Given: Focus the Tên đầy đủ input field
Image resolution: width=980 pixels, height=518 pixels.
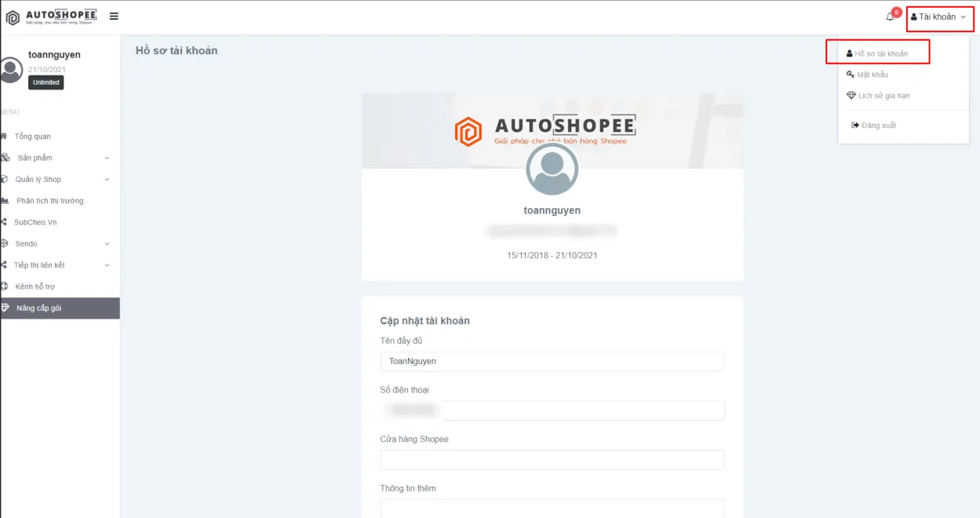Looking at the screenshot, I should 552,361.
